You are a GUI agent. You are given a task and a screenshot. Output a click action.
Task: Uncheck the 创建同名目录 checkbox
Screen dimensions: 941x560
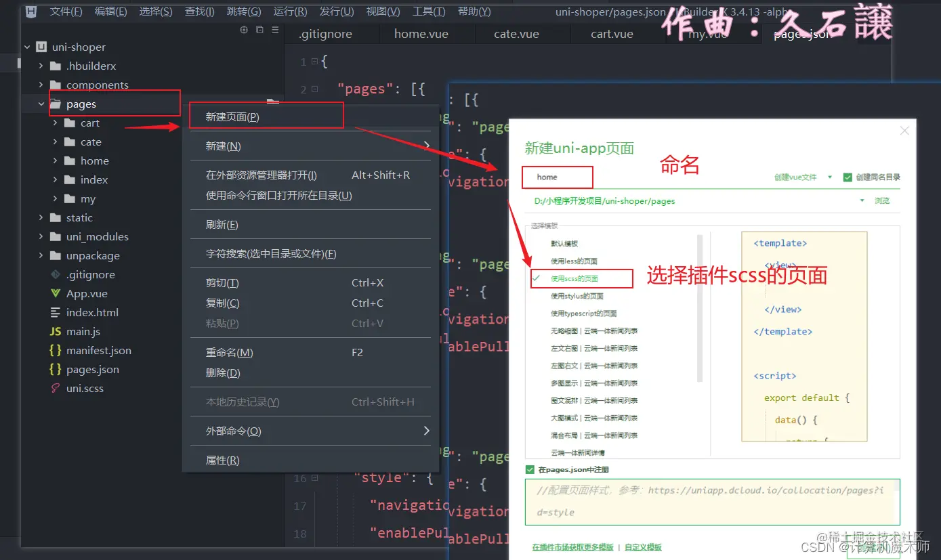[847, 177]
